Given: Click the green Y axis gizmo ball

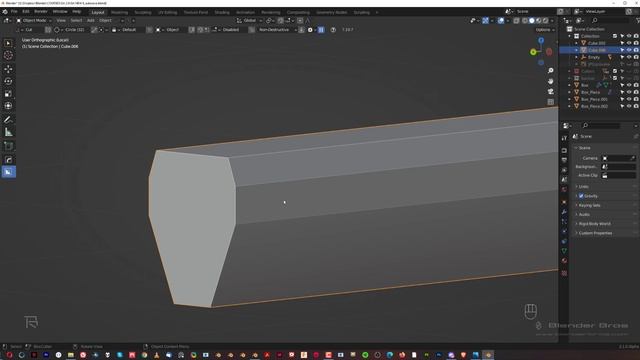Looking at the screenshot, I should 533,52.
